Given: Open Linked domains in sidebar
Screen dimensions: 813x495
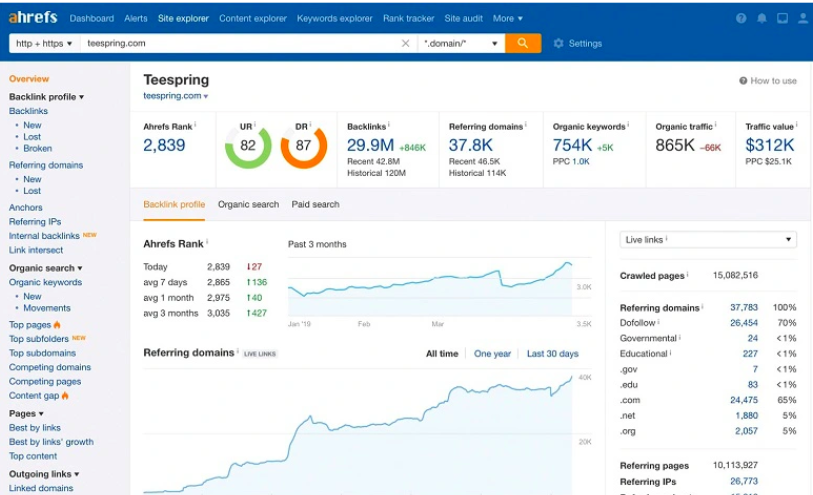Looking at the screenshot, I should [41, 488].
